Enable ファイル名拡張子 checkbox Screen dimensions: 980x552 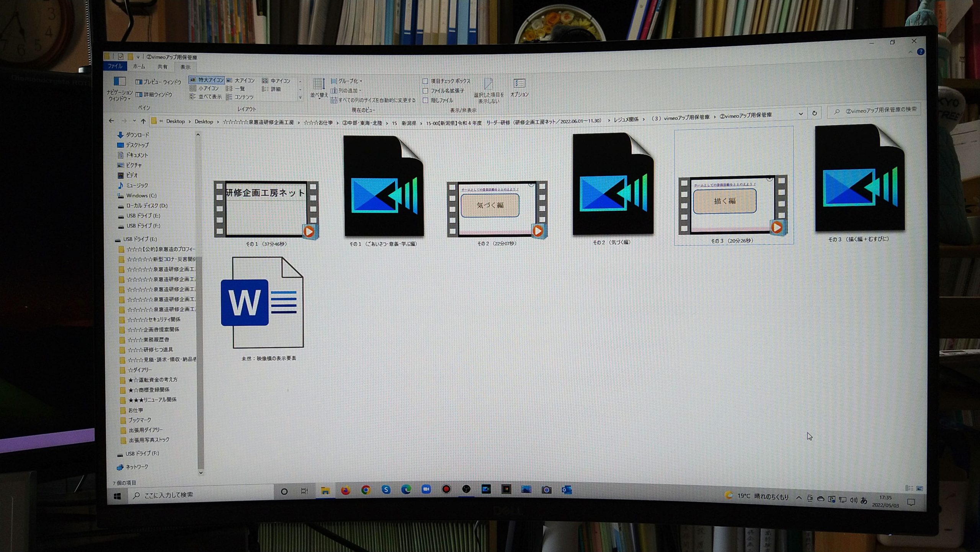[425, 91]
